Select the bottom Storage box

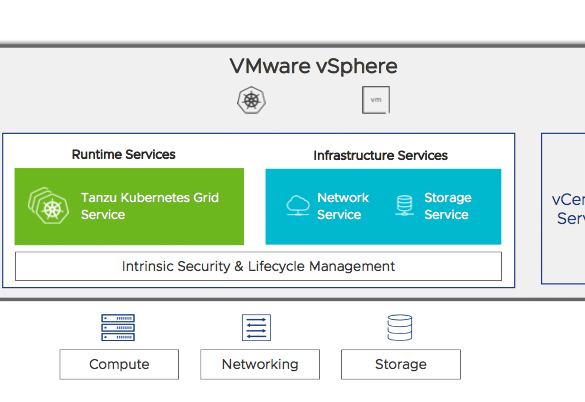401,364
